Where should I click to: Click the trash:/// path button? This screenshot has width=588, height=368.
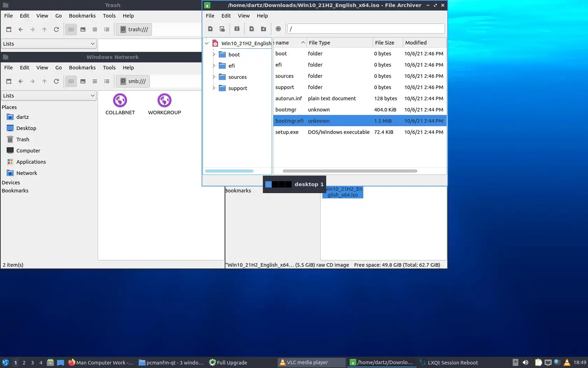[134, 30]
